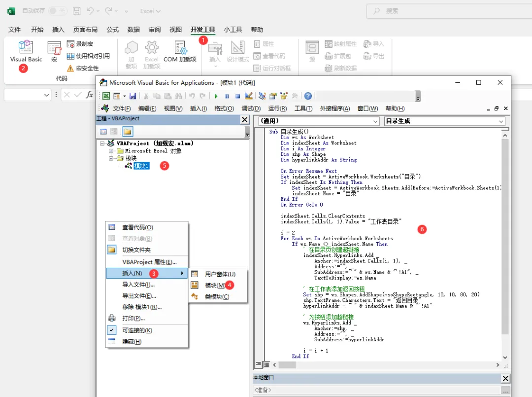Image resolution: width=532 pixels, height=397 pixels.
Task: Choose Hide (隐藏) from context menu
Action: click(x=147, y=341)
